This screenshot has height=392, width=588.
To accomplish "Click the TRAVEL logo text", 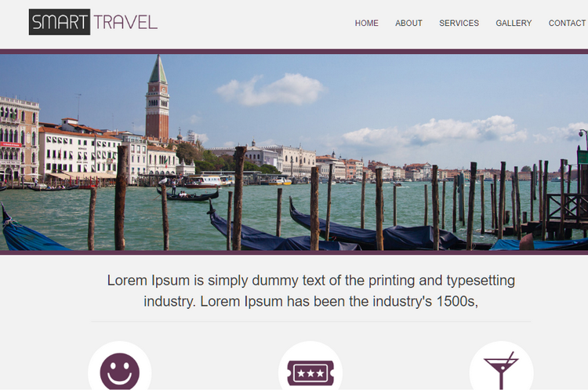I will pos(125,22).
